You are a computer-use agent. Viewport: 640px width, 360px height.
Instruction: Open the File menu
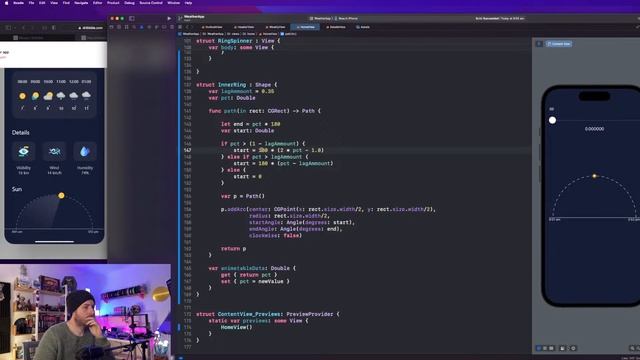31,3
